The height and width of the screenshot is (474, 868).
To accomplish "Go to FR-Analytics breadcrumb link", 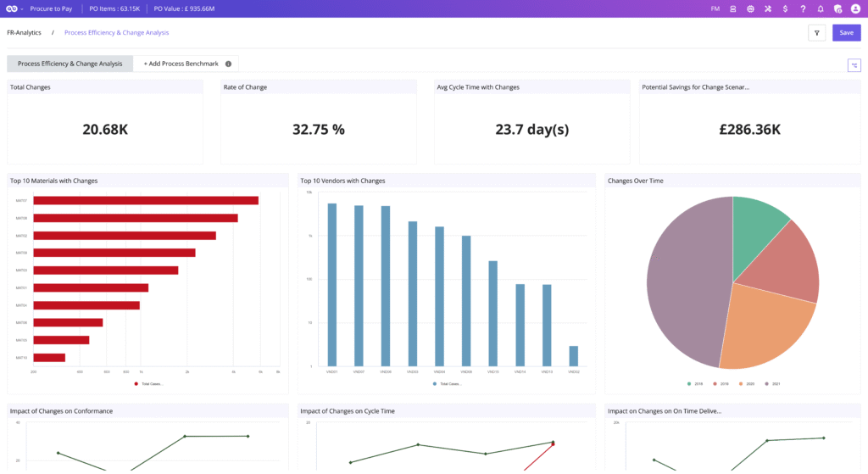I will click(23, 33).
